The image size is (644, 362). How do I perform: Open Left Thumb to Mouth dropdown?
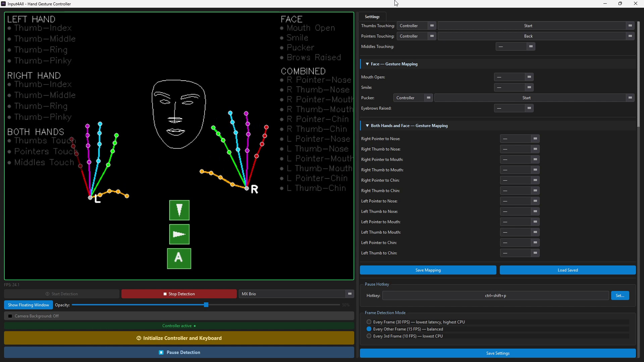520,232
